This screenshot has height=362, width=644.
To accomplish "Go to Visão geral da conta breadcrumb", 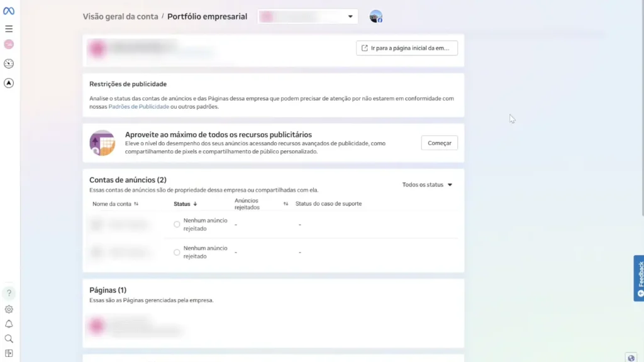I will (120, 16).
